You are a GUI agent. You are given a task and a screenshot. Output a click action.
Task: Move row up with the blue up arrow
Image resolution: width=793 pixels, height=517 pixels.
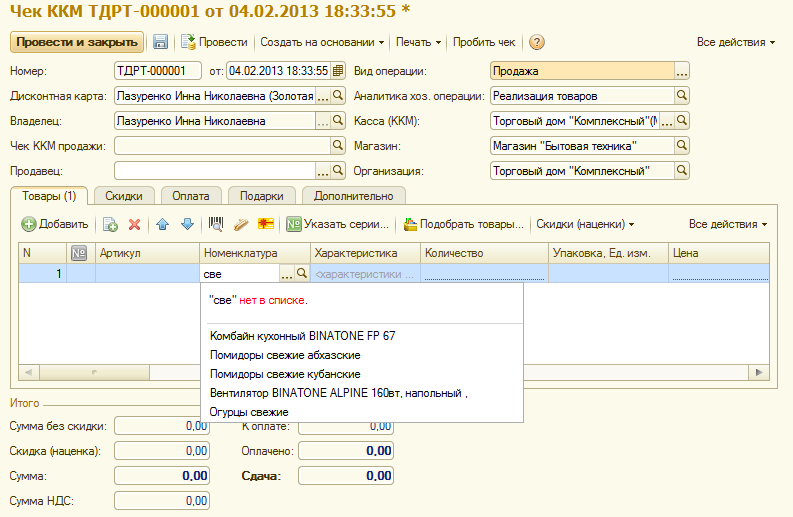point(162,224)
